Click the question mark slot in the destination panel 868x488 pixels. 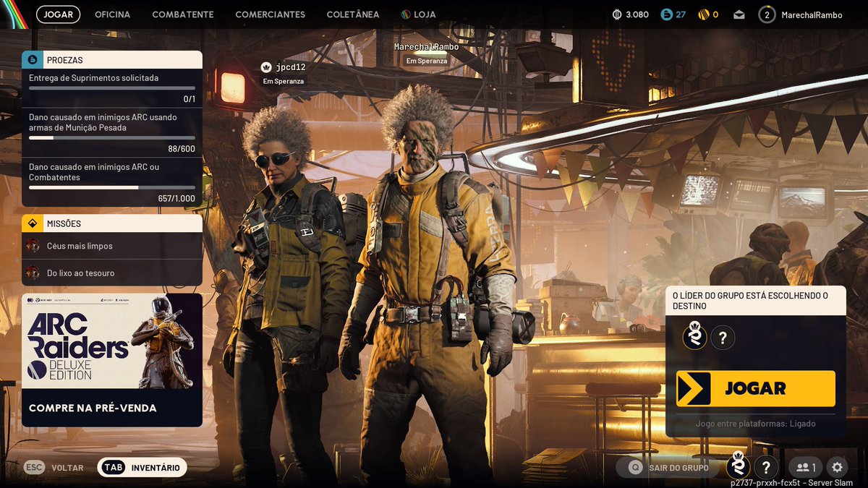click(723, 337)
